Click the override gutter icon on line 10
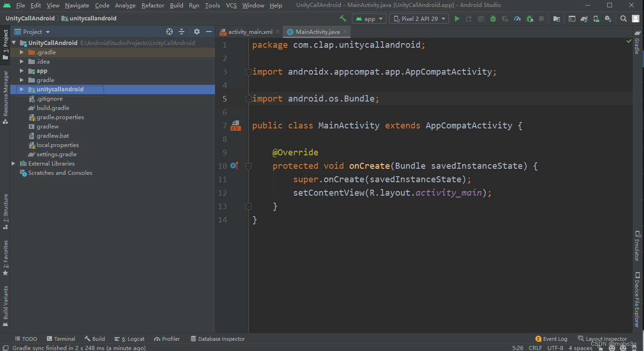This screenshot has width=644, height=351. (234, 166)
